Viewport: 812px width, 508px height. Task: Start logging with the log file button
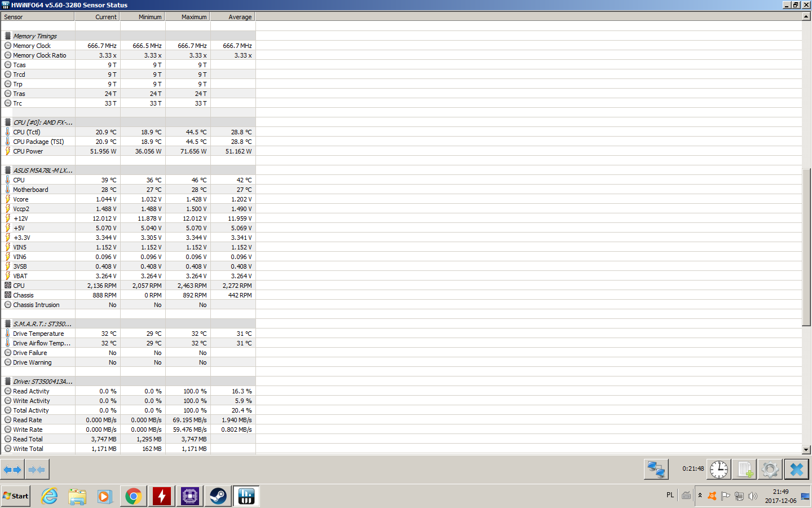pos(744,469)
